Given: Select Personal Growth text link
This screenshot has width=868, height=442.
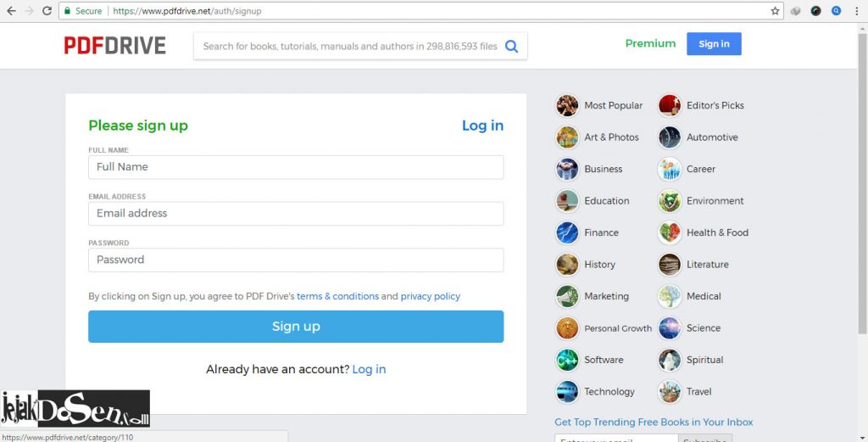Looking at the screenshot, I should [618, 328].
